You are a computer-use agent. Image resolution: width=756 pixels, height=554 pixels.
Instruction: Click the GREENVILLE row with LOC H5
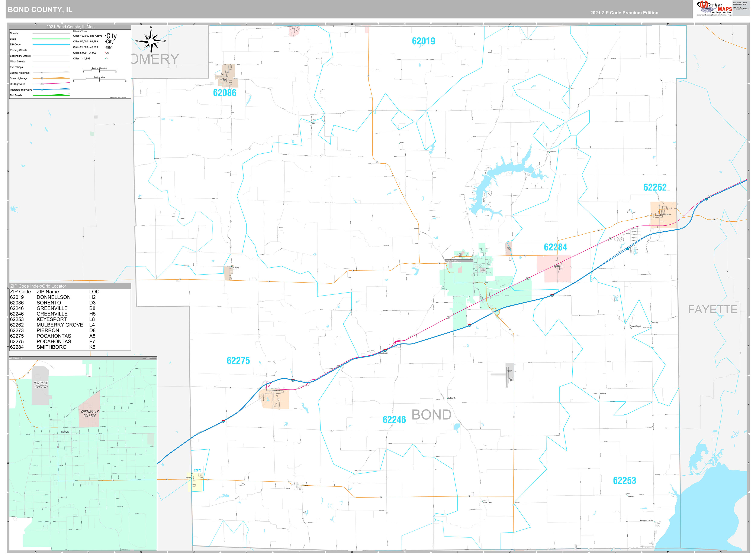pyautogui.click(x=70, y=314)
